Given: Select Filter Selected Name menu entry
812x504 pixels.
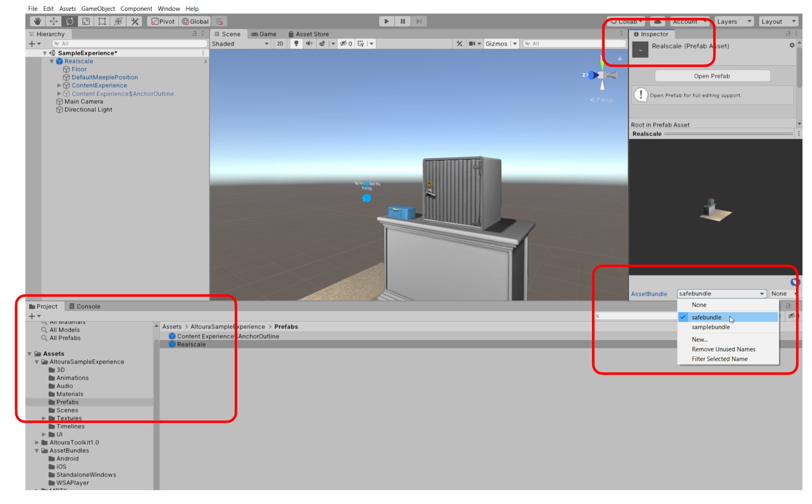Looking at the screenshot, I should (728, 359).
